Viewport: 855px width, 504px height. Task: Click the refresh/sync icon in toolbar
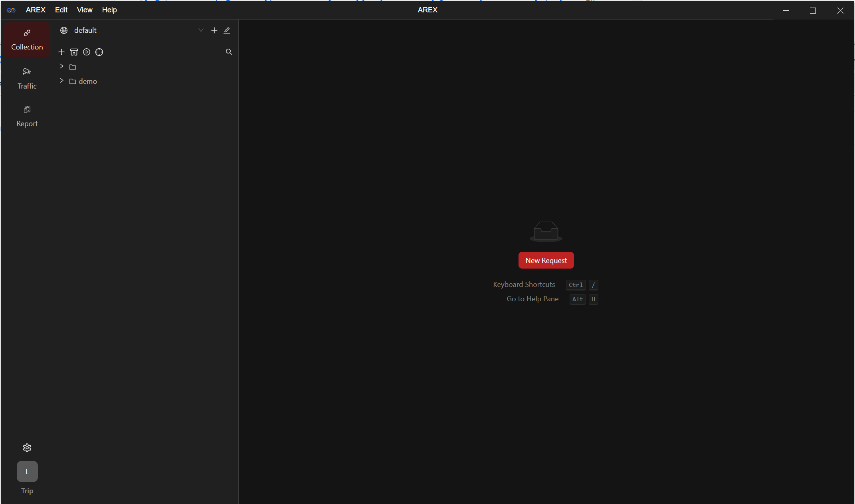[x=99, y=51]
